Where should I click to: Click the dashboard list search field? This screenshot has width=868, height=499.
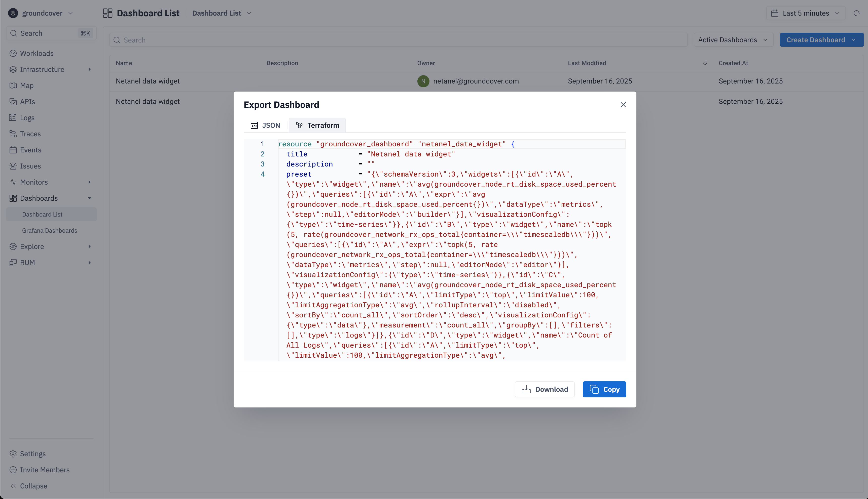(x=398, y=40)
